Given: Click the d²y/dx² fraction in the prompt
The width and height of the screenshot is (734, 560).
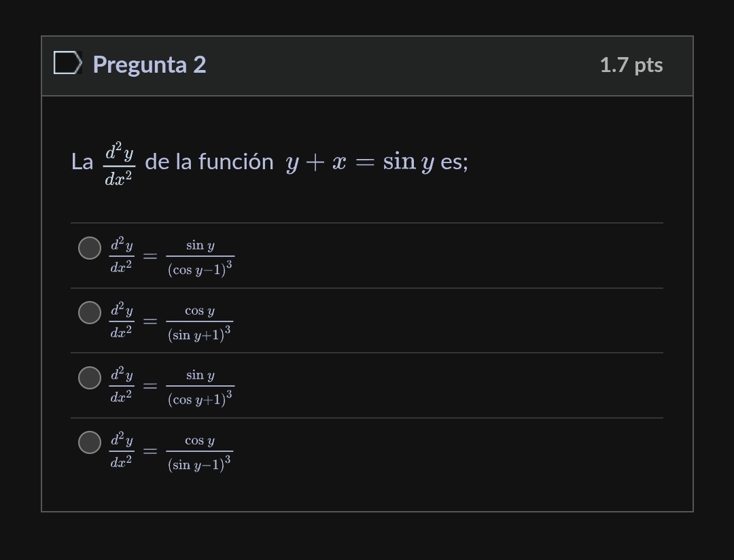Looking at the screenshot, I should [x=120, y=162].
